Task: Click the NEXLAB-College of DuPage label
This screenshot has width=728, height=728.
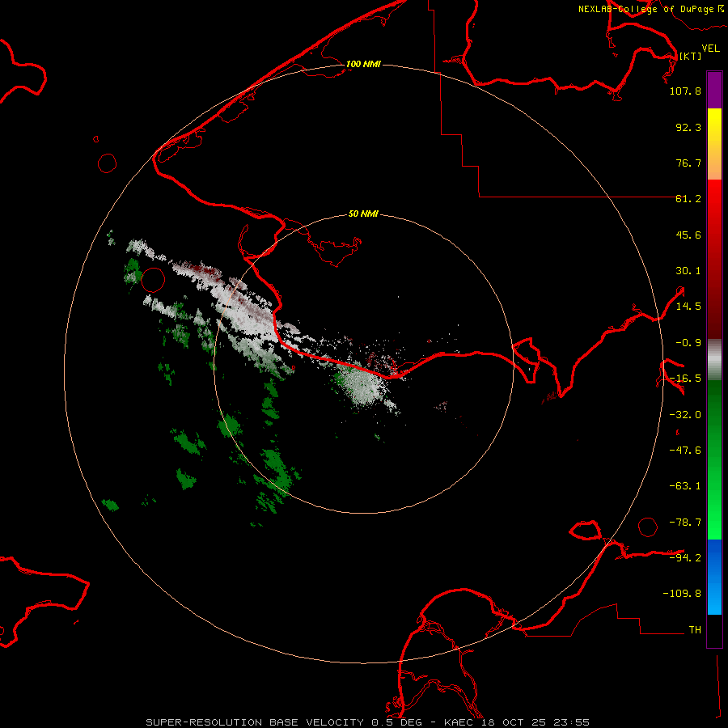Action: pyautogui.click(x=651, y=9)
